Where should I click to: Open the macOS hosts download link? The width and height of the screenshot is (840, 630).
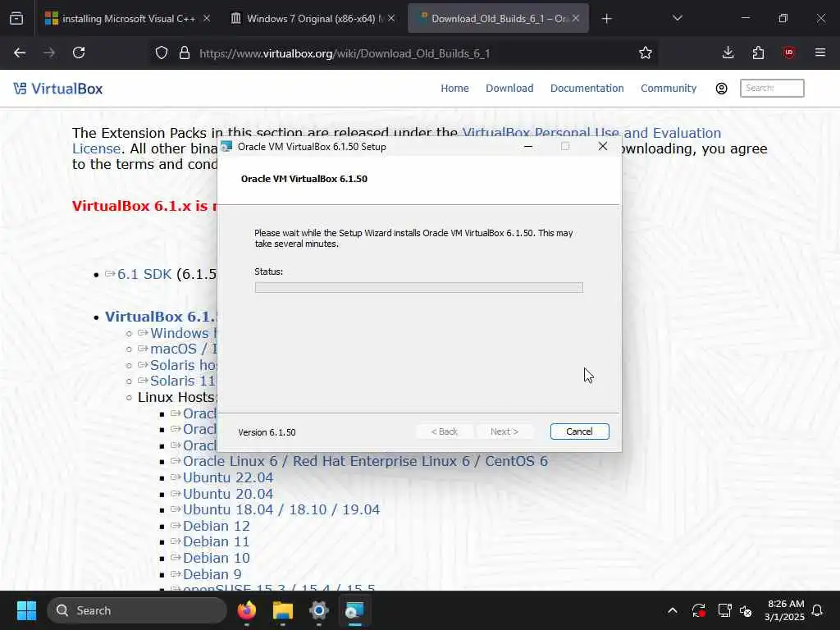pyautogui.click(x=183, y=349)
